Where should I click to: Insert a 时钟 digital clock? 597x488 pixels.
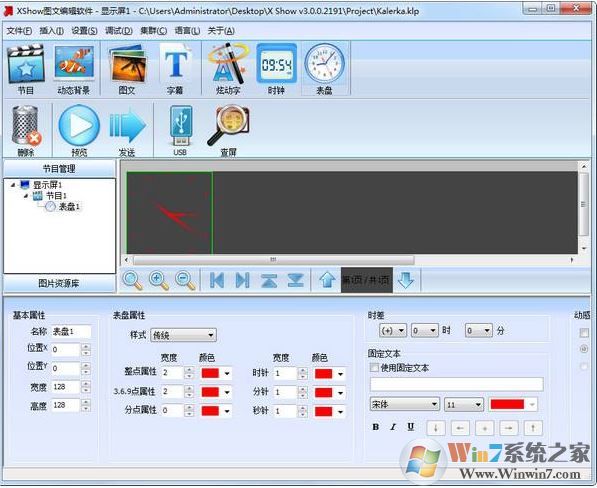point(276,69)
